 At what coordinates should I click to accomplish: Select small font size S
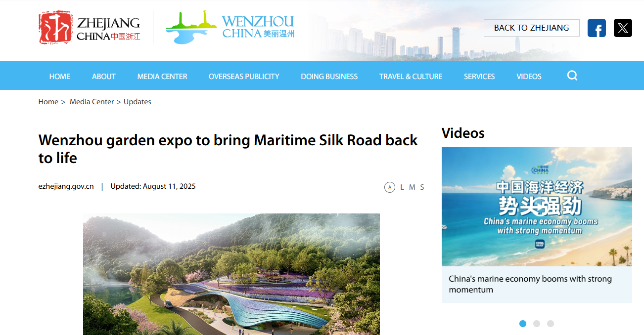pyautogui.click(x=422, y=187)
